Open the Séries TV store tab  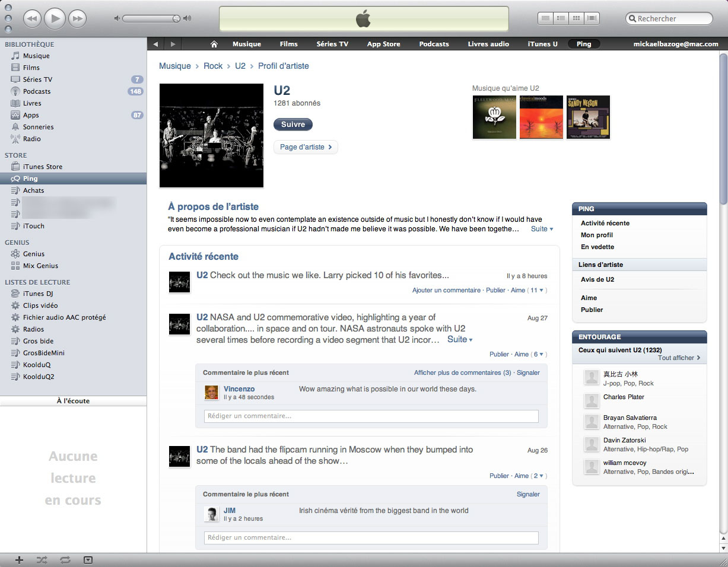click(332, 44)
